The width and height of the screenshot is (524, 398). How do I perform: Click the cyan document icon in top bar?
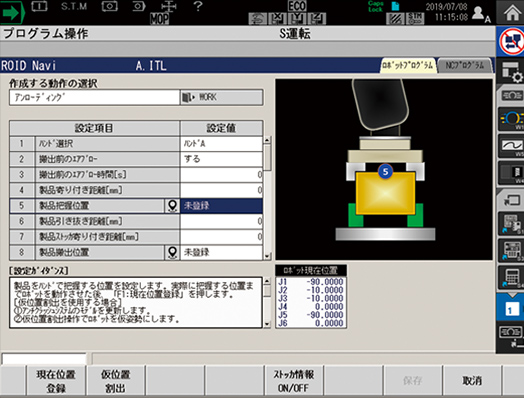tap(395, 6)
